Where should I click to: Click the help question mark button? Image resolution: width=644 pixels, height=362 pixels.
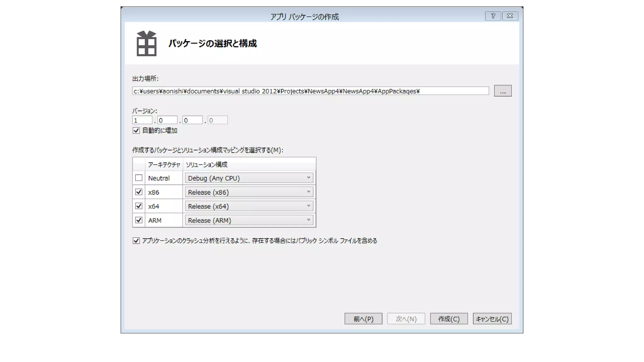(493, 16)
